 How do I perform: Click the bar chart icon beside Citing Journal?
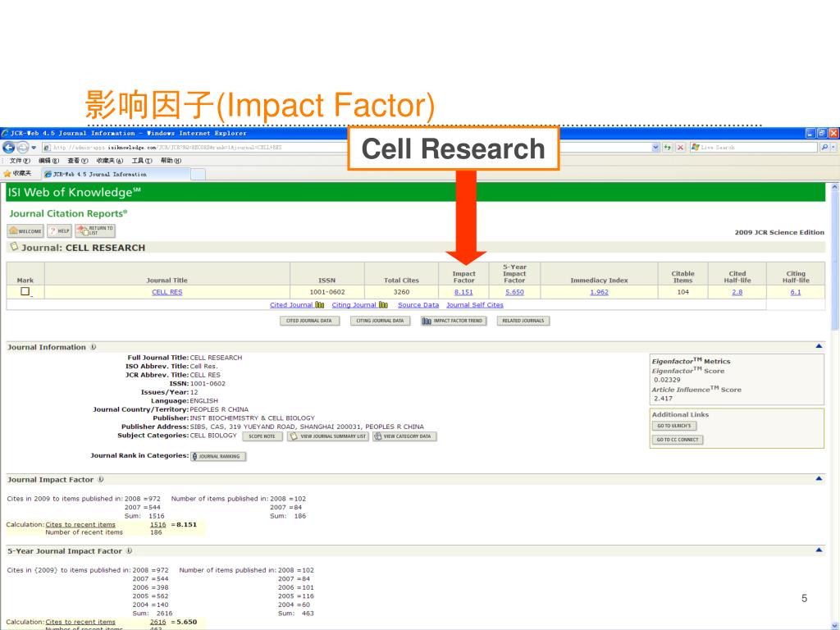(384, 305)
